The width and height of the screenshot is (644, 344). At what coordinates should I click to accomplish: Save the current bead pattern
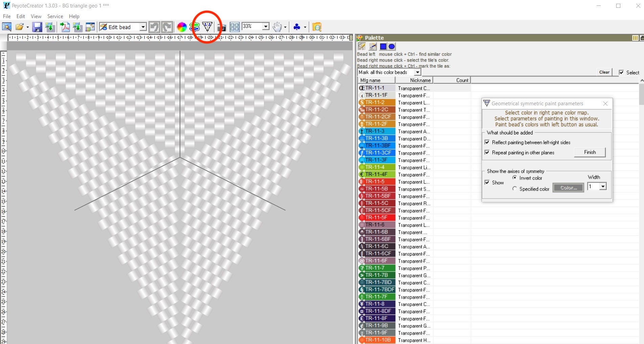pyautogui.click(x=37, y=27)
